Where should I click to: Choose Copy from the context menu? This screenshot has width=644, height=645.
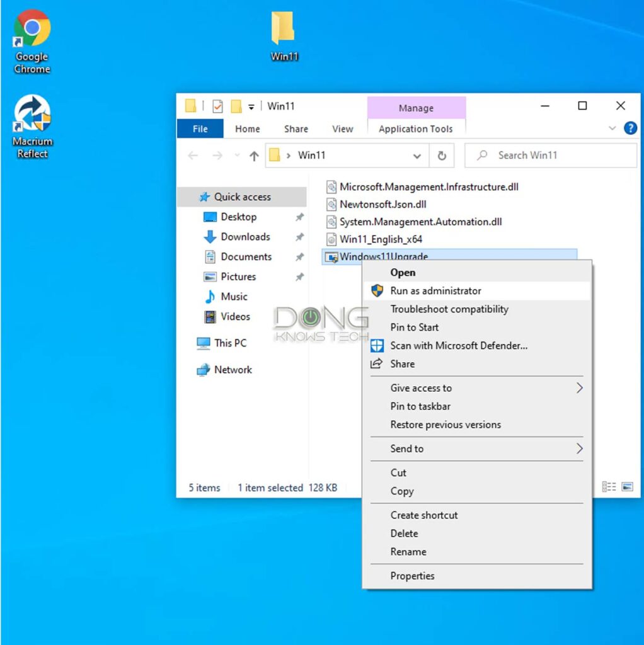477,491
